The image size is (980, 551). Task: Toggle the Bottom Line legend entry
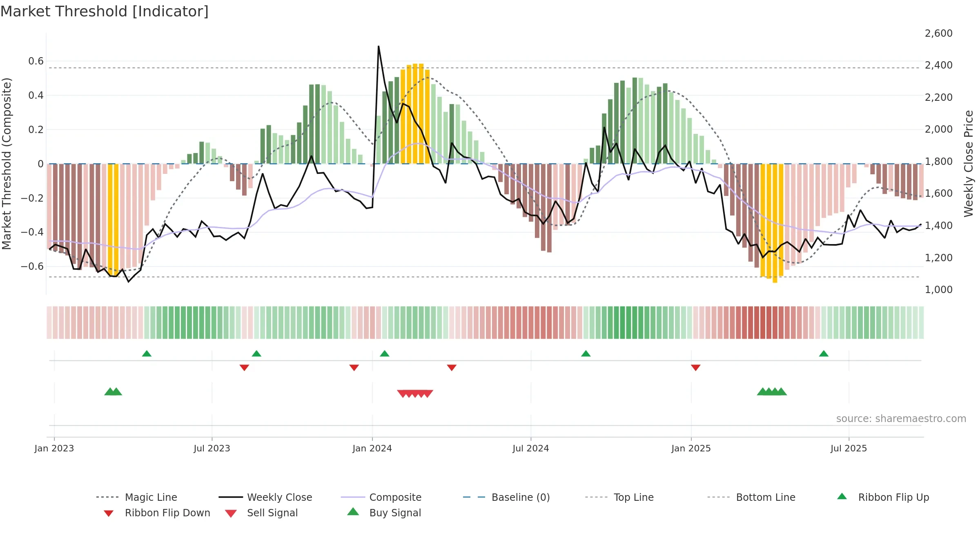(751, 497)
